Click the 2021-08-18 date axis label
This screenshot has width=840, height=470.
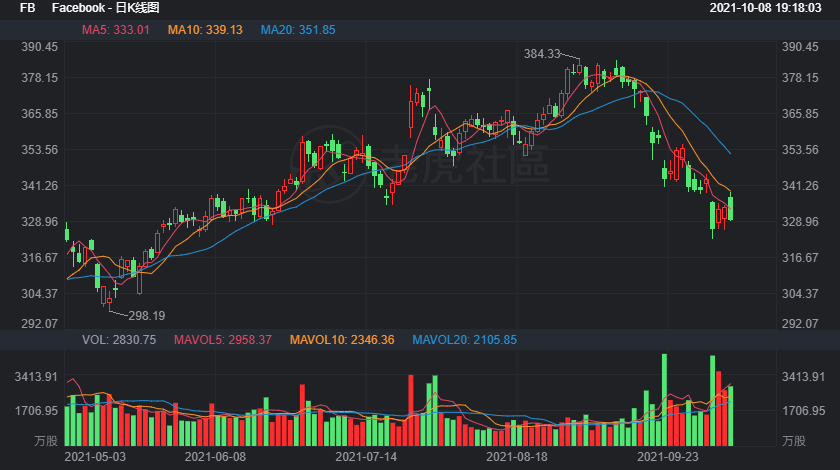click(x=517, y=457)
